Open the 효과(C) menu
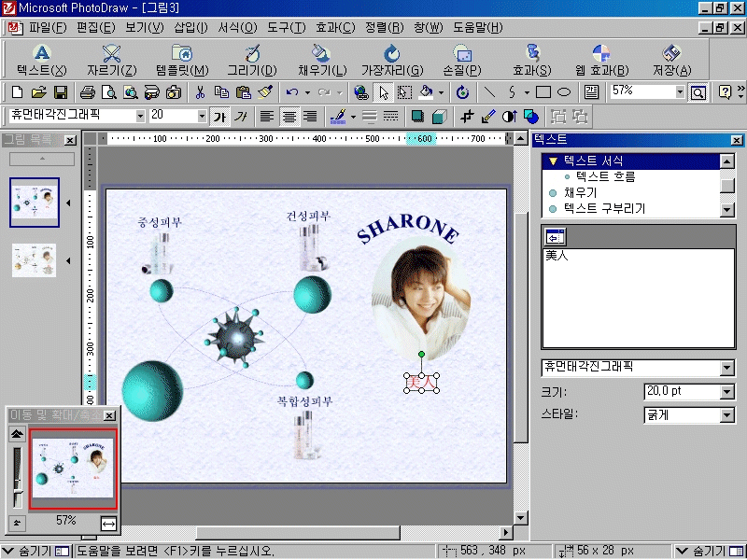This screenshot has width=747, height=560. click(335, 28)
